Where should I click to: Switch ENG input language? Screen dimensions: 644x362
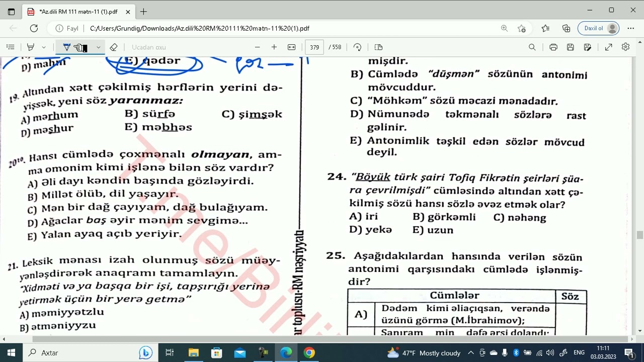point(579,353)
